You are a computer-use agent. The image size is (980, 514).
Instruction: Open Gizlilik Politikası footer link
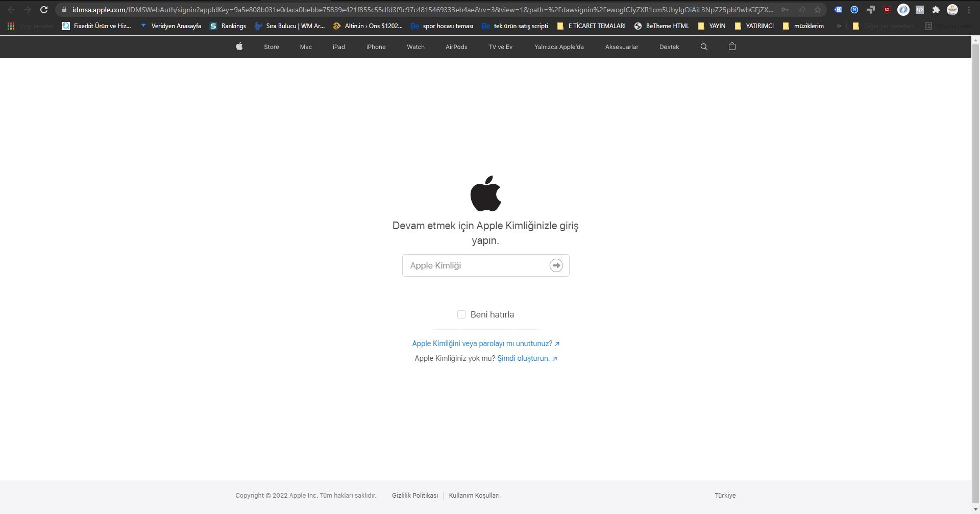coord(415,496)
